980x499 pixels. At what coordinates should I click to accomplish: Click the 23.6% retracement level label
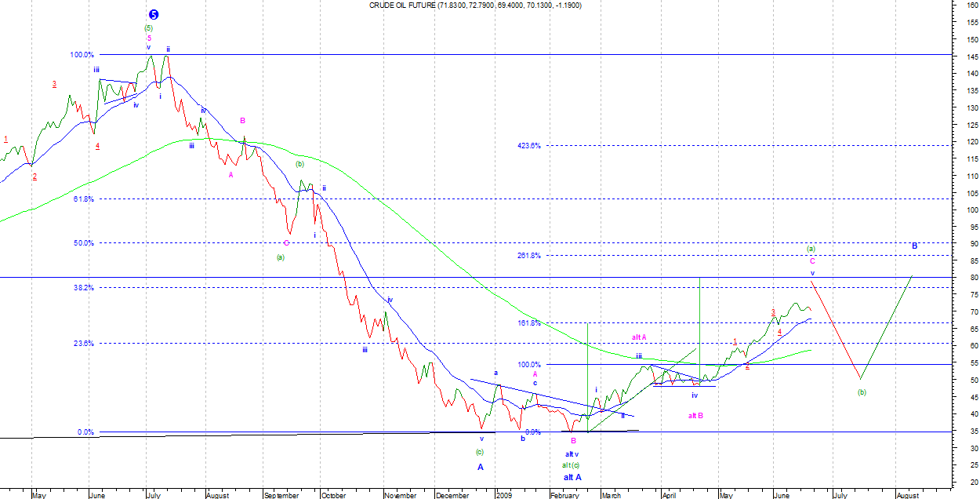(x=84, y=344)
